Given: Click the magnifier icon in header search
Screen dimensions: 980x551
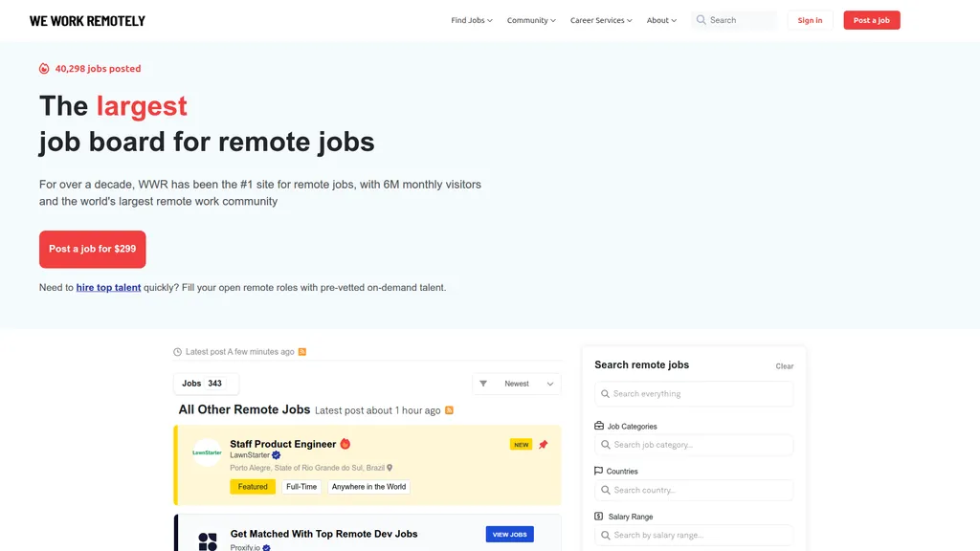Looking at the screenshot, I should (x=702, y=20).
